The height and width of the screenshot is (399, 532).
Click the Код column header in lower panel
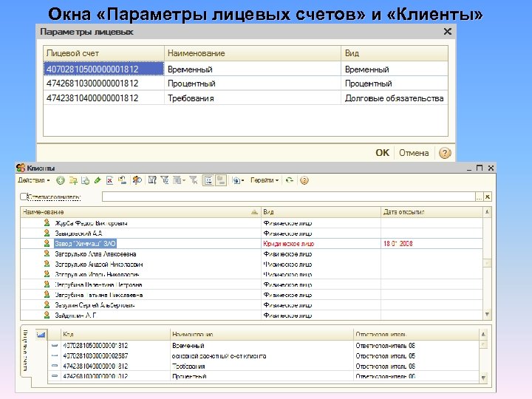coord(115,334)
